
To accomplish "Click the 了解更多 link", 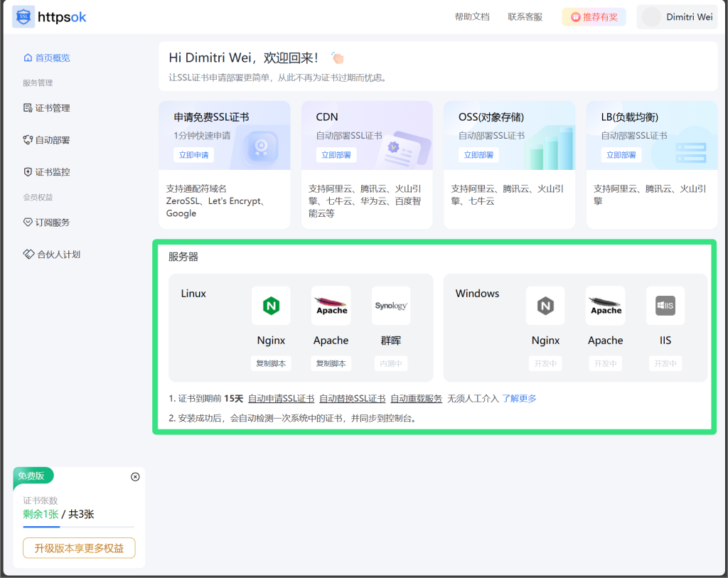I will point(519,398).
